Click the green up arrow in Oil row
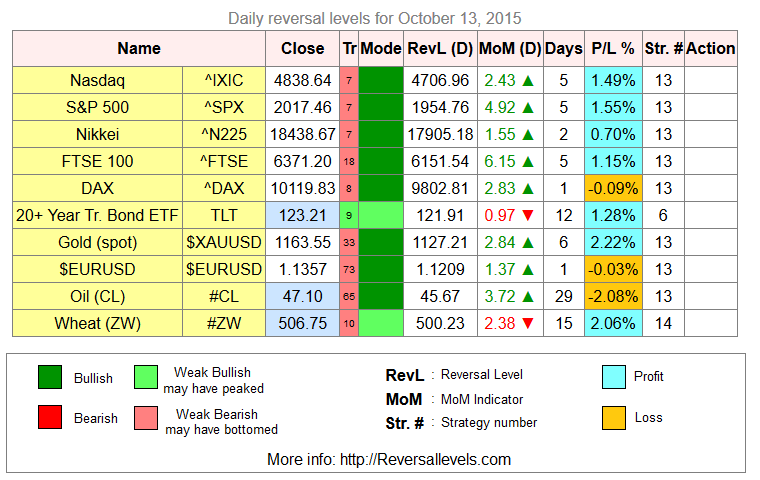This screenshot has width=760, height=480. tap(528, 296)
